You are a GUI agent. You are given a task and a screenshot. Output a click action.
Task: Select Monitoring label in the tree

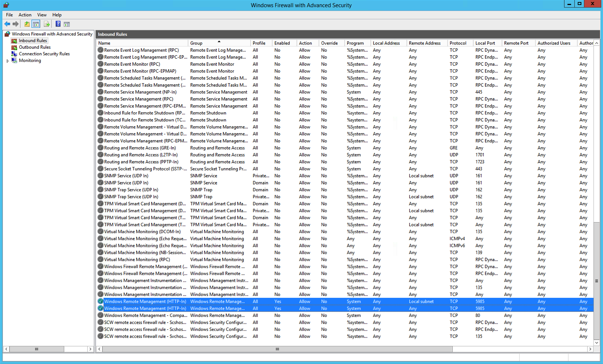pyautogui.click(x=30, y=60)
